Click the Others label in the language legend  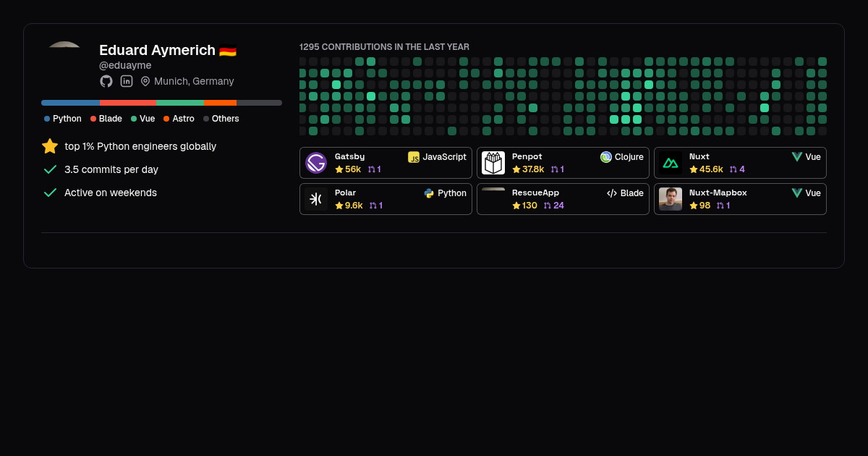(226, 119)
